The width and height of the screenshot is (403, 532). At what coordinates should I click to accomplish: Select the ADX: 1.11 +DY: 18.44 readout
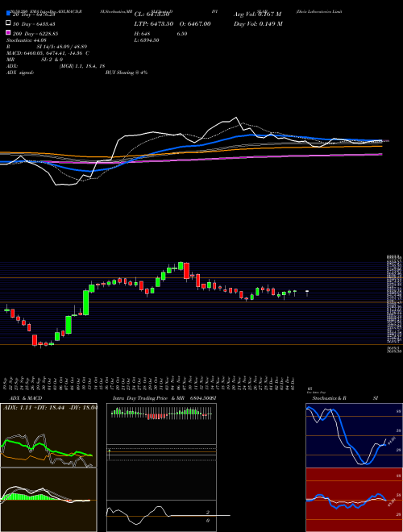click(x=50, y=407)
